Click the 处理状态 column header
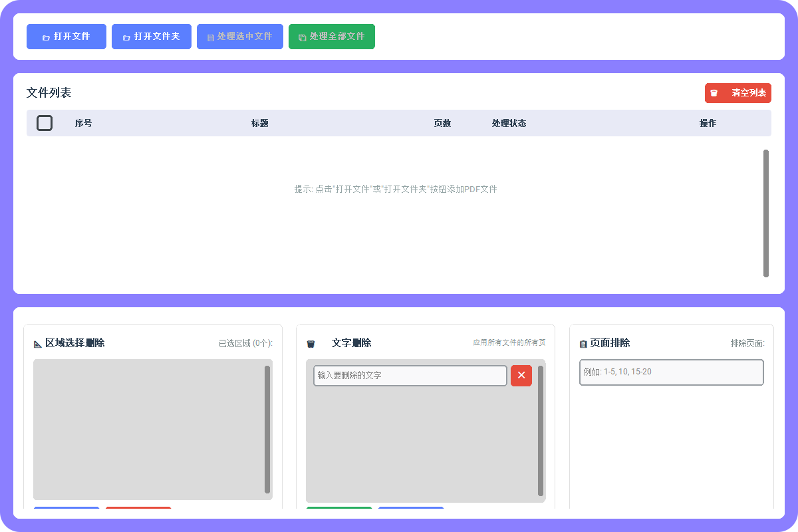 pos(509,123)
